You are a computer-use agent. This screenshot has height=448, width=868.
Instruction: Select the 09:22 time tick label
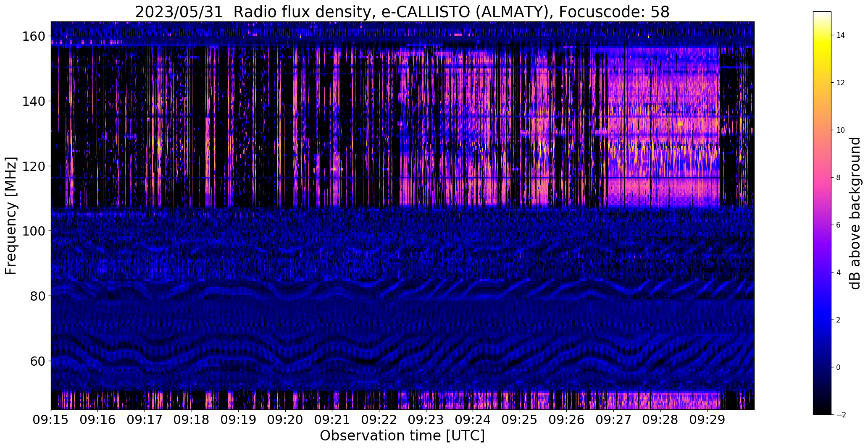pos(379,419)
